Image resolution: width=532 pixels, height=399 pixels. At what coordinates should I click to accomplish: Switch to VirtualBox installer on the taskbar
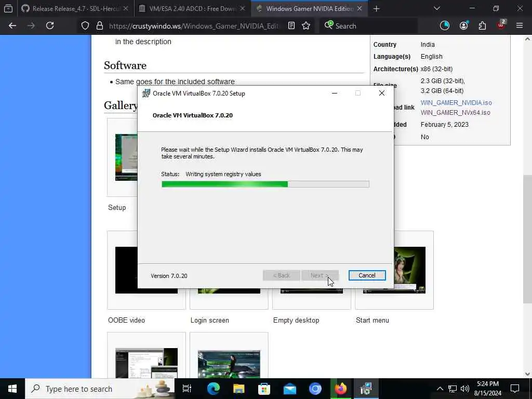click(366, 389)
